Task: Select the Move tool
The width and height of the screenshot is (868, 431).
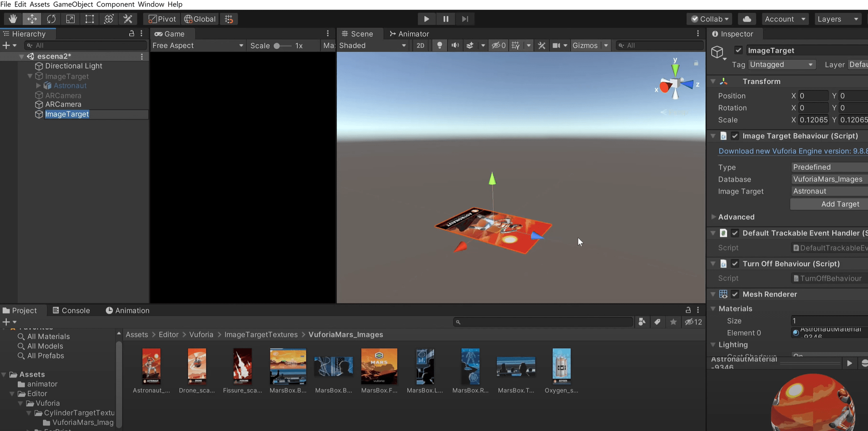Action: [32, 19]
